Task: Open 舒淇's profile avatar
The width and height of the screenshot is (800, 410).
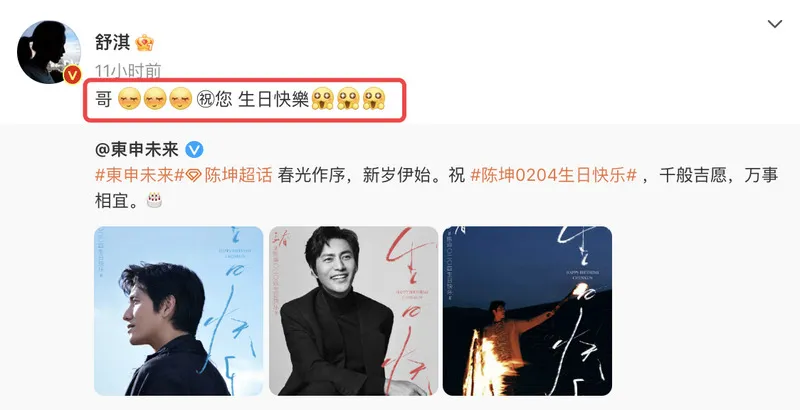Action: pos(49,52)
